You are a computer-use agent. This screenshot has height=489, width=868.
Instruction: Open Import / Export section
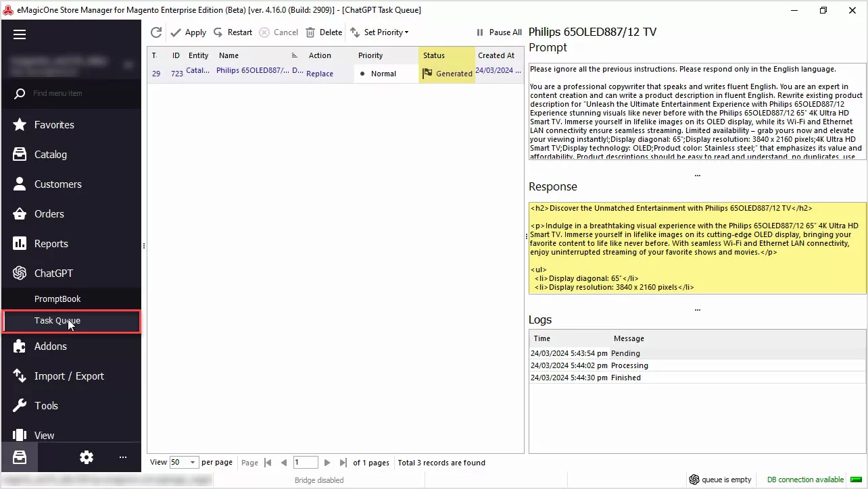click(71, 376)
